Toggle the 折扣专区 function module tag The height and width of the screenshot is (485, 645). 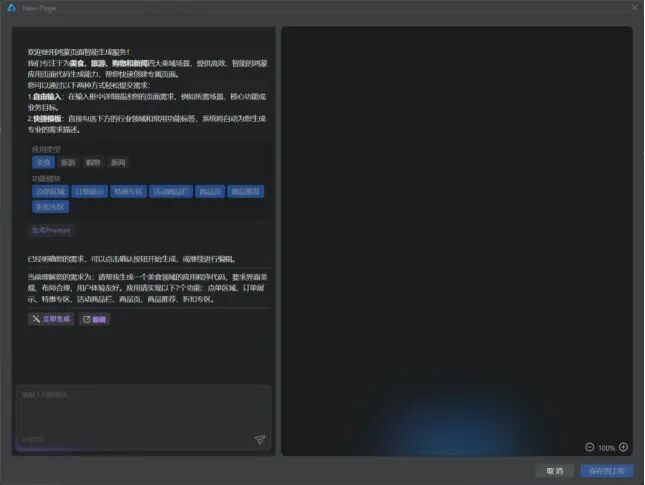(x=50, y=207)
